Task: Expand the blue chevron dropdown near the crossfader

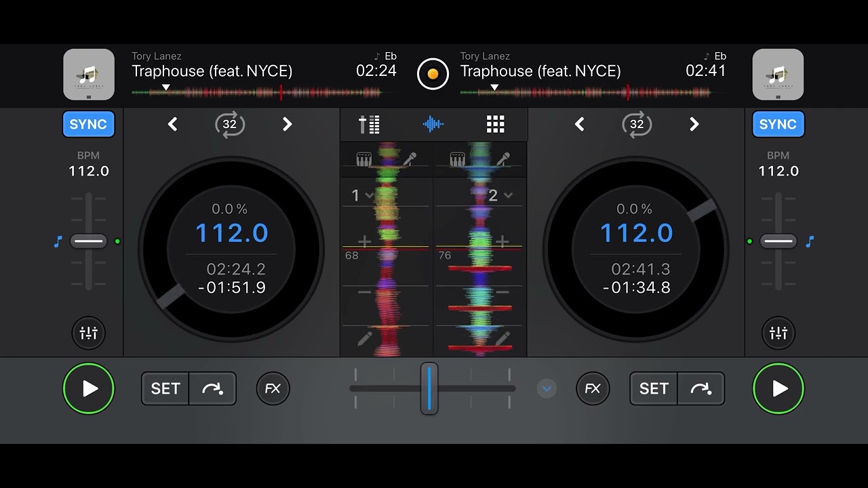Action: coord(547,388)
